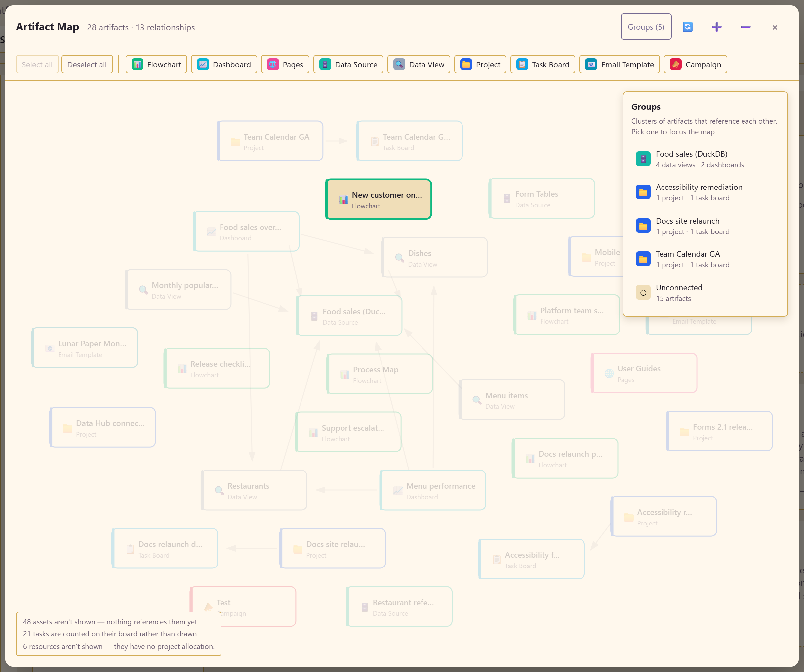Click the Restaurant reference data source node

pos(399,607)
